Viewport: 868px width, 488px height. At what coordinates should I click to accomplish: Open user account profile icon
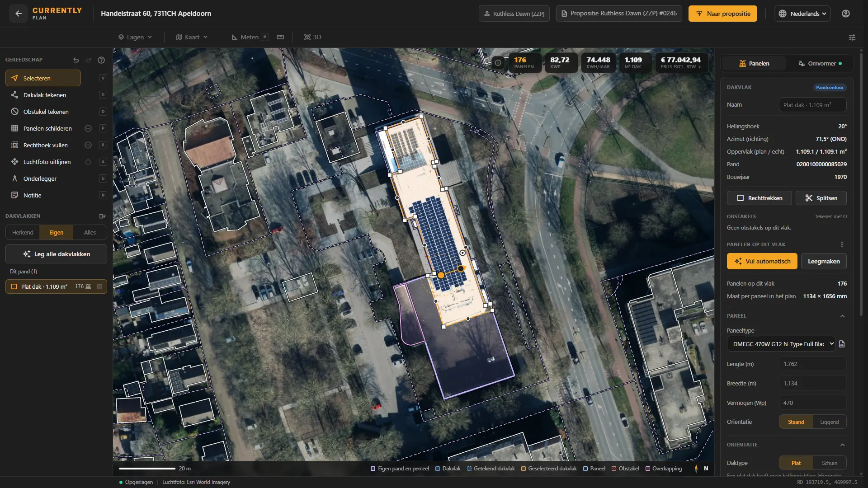[846, 14]
